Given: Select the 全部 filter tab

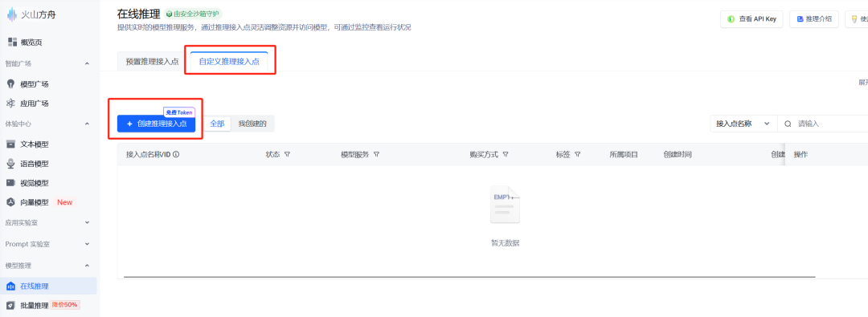Looking at the screenshot, I should [x=217, y=124].
